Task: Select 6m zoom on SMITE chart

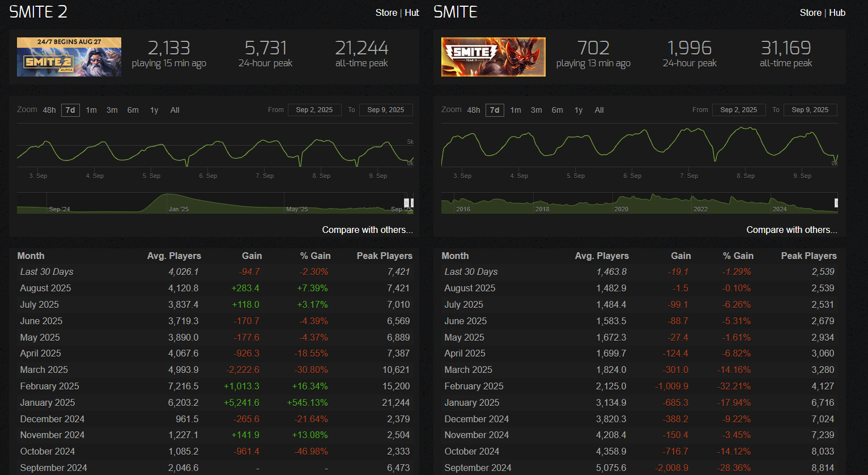Action: (x=557, y=110)
